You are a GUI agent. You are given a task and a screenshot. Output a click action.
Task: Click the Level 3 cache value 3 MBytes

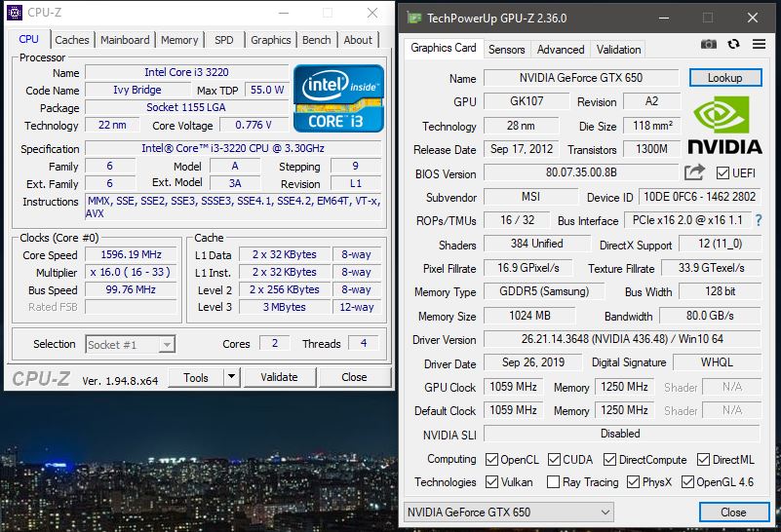(285, 307)
